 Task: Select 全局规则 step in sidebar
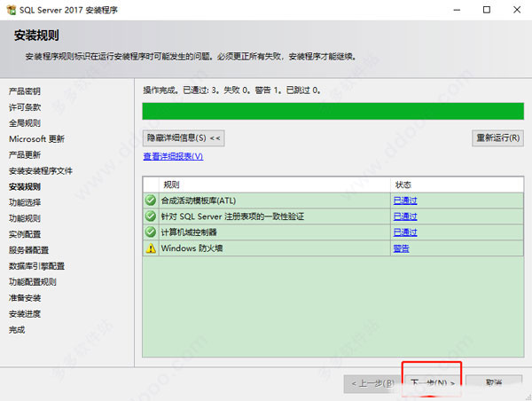pyautogui.click(x=25, y=123)
